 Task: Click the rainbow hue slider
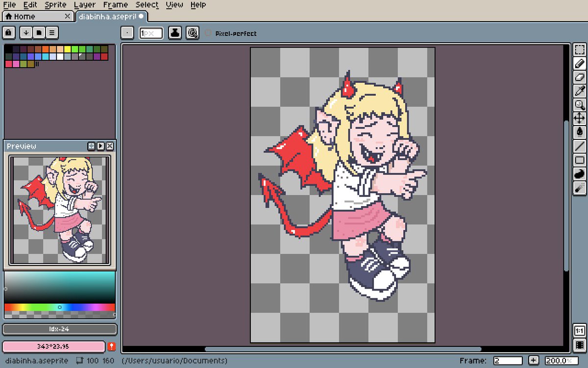pyautogui.click(x=60, y=307)
